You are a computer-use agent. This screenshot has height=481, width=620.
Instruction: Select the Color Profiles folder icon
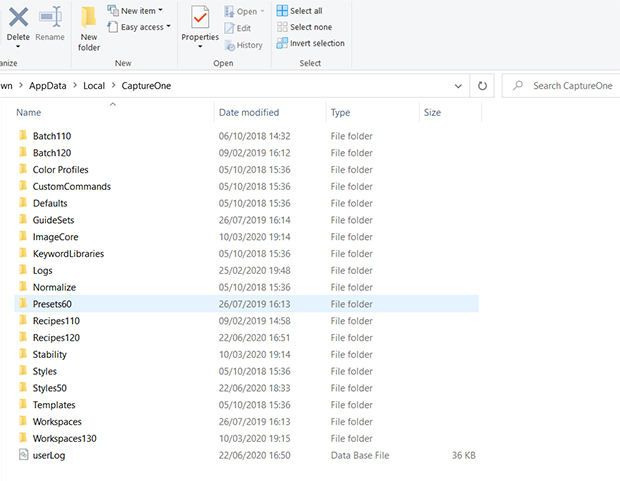pyautogui.click(x=23, y=169)
